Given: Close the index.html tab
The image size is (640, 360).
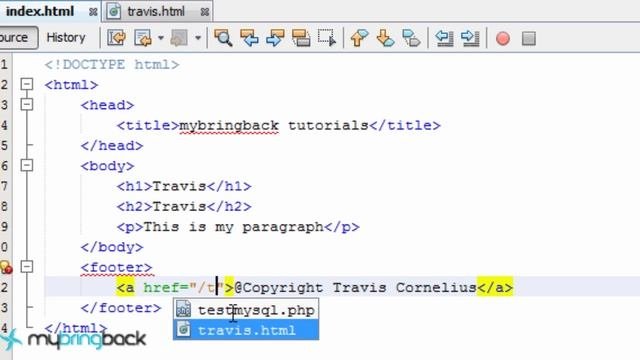Looking at the screenshot, I should (93, 12).
